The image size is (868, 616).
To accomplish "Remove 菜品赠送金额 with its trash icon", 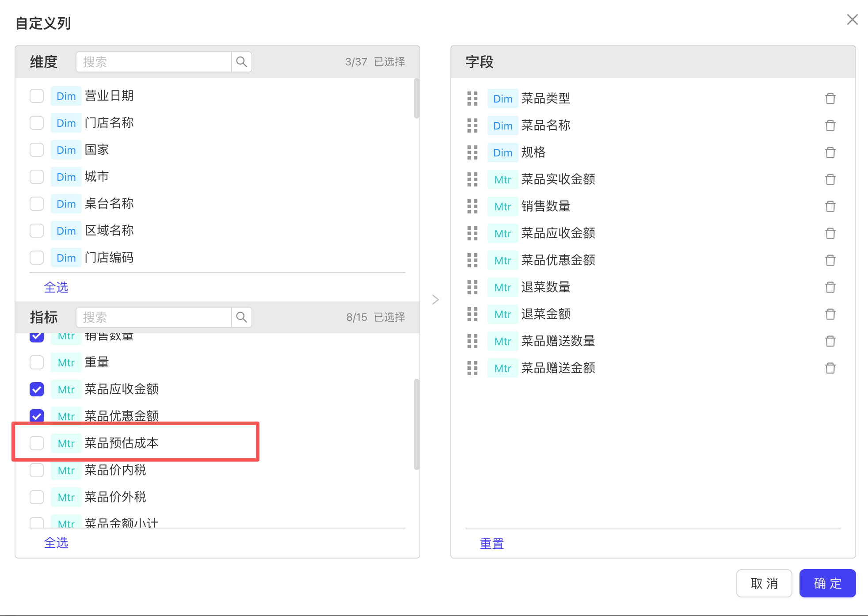I will pyautogui.click(x=830, y=368).
